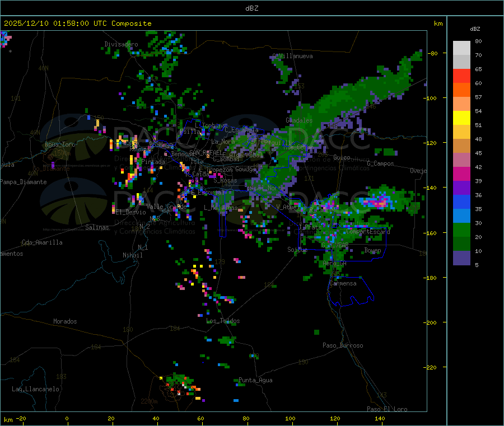
Task: Click the Gualdales map label
Action: pyautogui.click(x=299, y=120)
